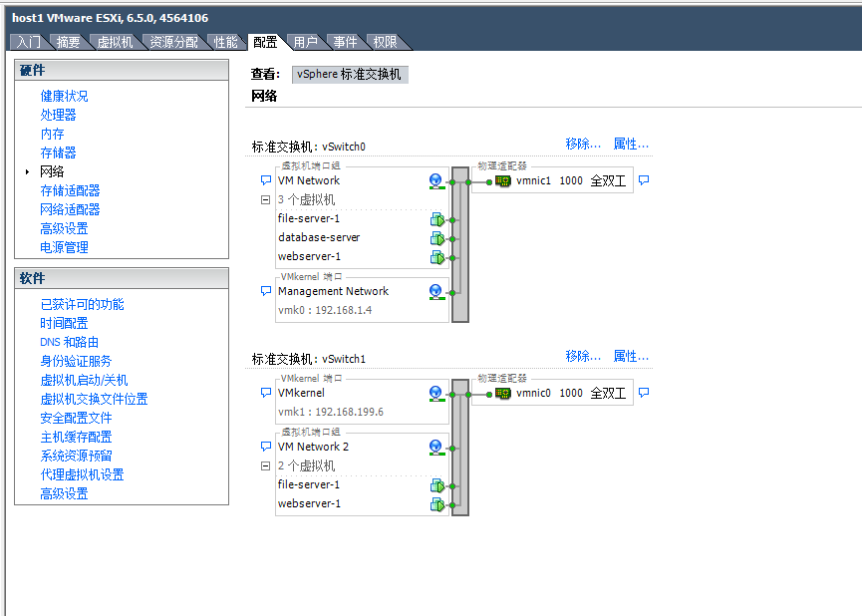Image resolution: width=862 pixels, height=616 pixels.
Task: Select the vmk0 : 192.168.1.4 text
Action: click(x=325, y=310)
